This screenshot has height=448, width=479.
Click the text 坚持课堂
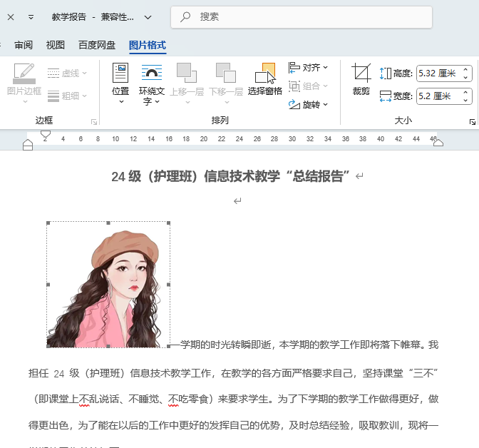(x=383, y=373)
